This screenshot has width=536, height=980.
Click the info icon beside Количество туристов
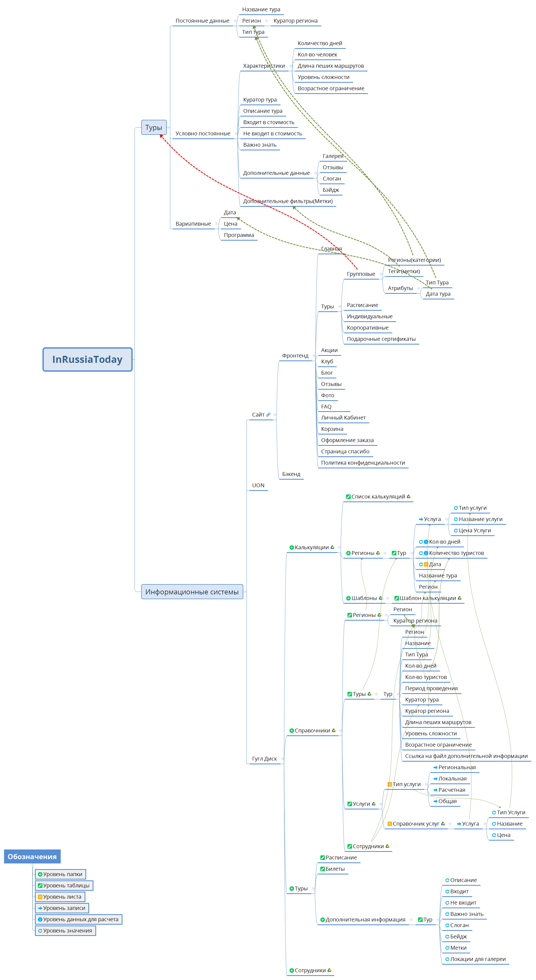426,553
